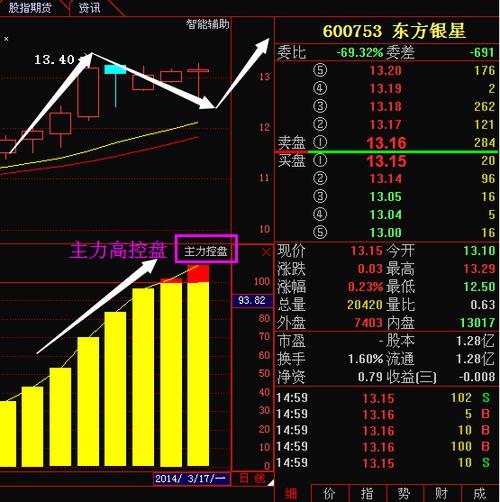Click the 今开 value 13.10
The height and width of the screenshot is (502, 500).
(x=479, y=251)
